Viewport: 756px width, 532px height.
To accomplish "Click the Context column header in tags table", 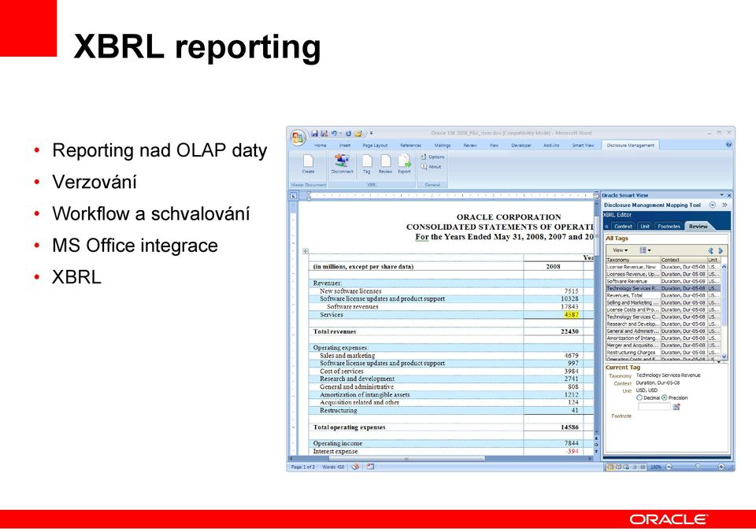I will pyautogui.click(x=684, y=260).
